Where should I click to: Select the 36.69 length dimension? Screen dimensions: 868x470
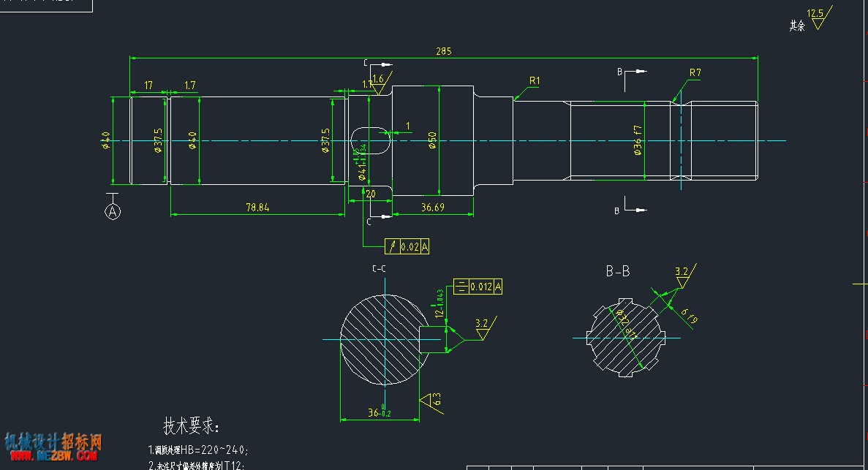pos(432,207)
